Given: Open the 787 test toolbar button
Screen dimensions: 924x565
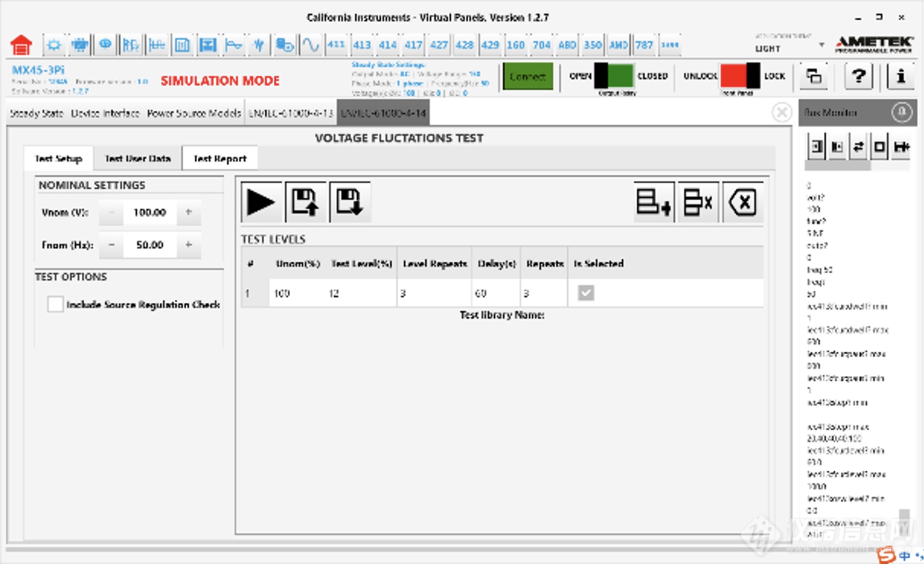Looking at the screenshot, I should pos(644,45).
